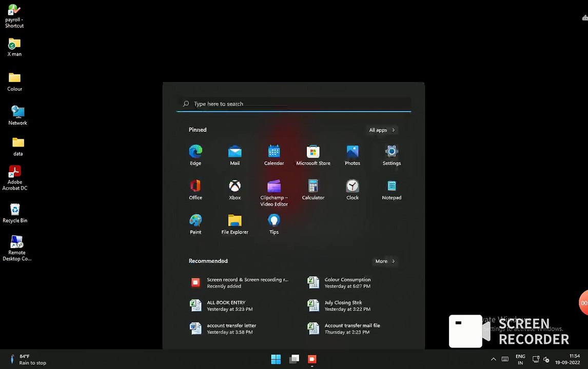The image size is (588, 369).
Task: Open Task View on the taskbar
Action: pyautogui.click(x=294, y=359)
